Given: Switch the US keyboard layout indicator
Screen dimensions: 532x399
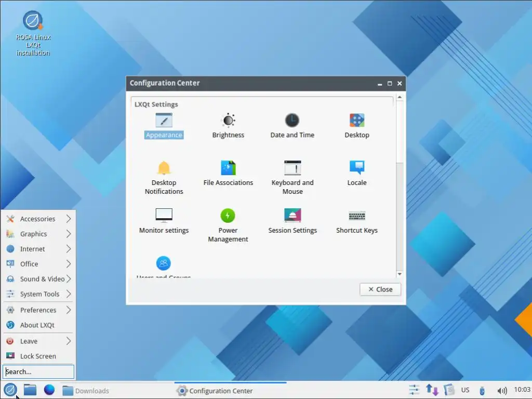Looking at the screenshot, I should [x=465, y=390].
